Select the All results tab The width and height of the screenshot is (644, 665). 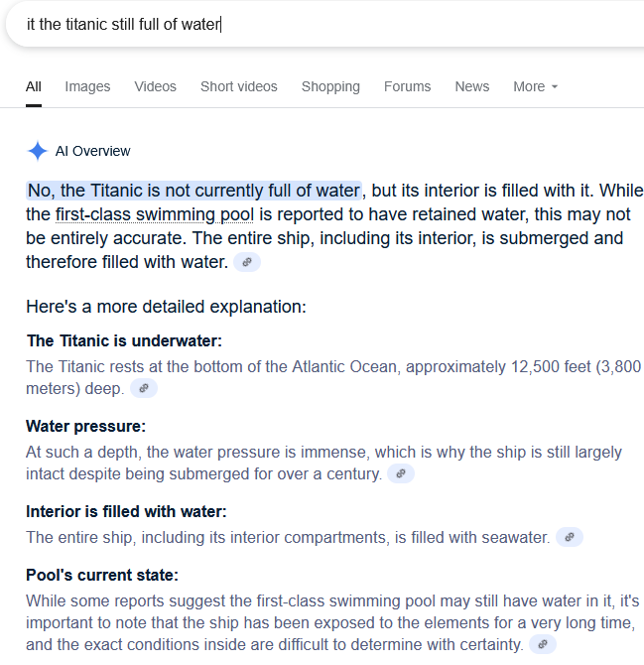click(x=34, y=86)
